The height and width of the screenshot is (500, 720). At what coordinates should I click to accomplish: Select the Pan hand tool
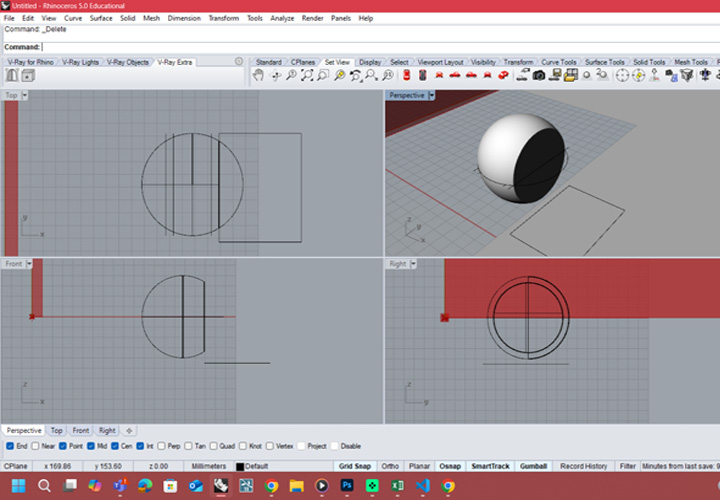[x=258, y=75]
